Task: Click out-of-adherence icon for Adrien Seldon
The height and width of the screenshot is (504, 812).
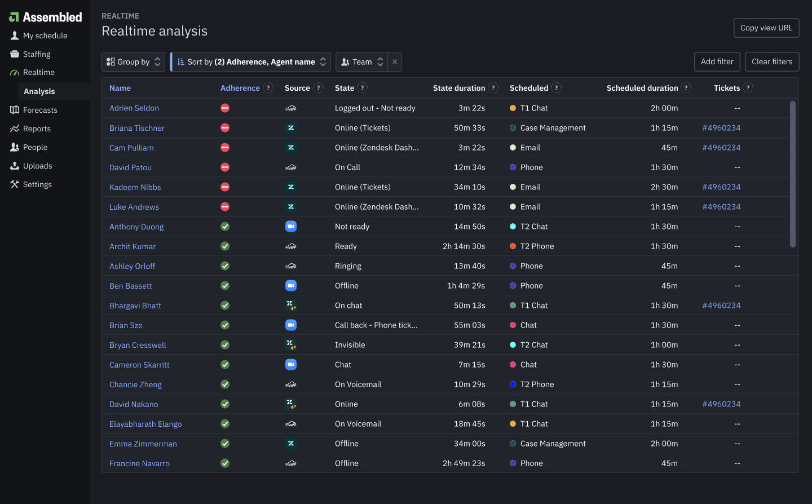Action: [x=225, y=108]
